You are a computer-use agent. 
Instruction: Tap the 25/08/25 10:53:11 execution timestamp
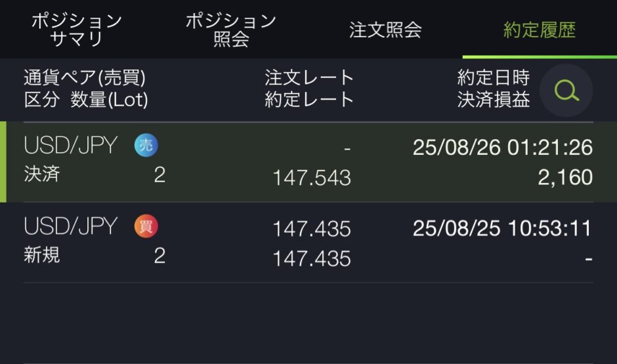click(503, 228)
